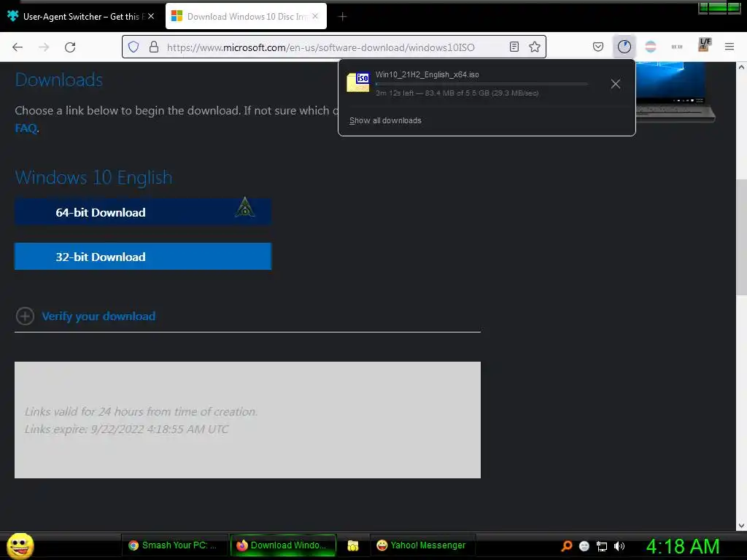Cancel the Win10 ISO download

[616, 84]
